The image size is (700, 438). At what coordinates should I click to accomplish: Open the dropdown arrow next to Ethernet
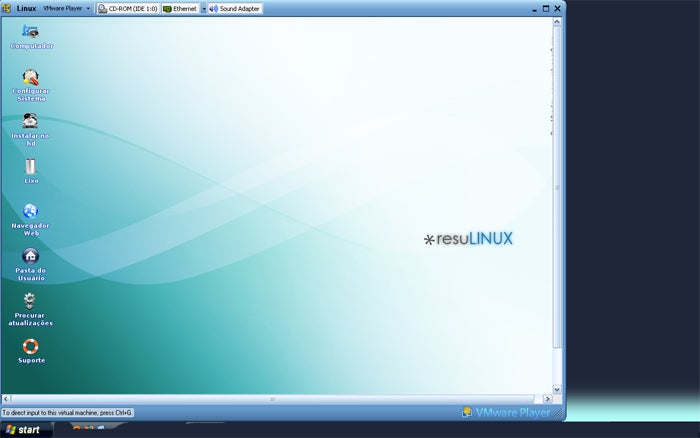pos(204,9)
